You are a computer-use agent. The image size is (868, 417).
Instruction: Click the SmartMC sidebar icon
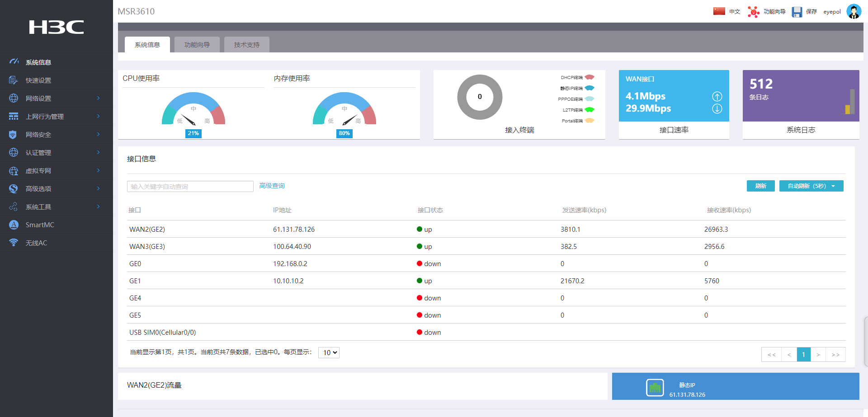point(14,225)
